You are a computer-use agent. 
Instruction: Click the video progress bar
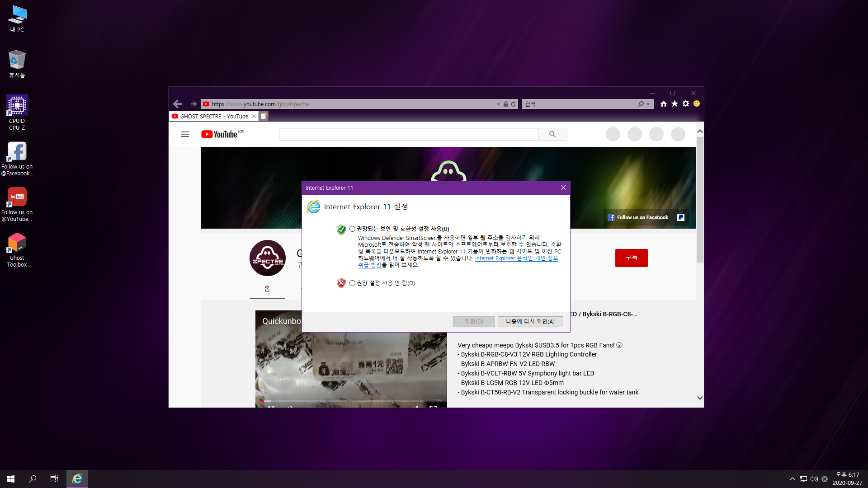tap(351, 401)
